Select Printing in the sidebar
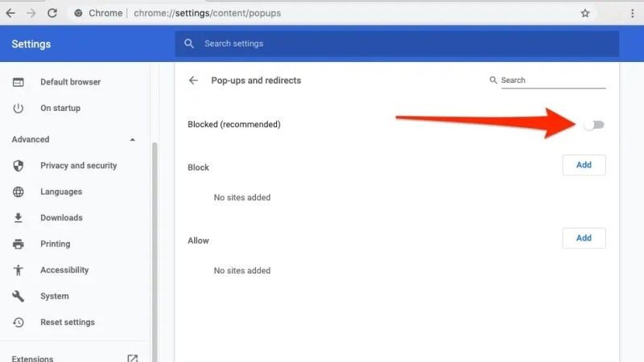This screenshot has height=362, width=644. [55, 245]
